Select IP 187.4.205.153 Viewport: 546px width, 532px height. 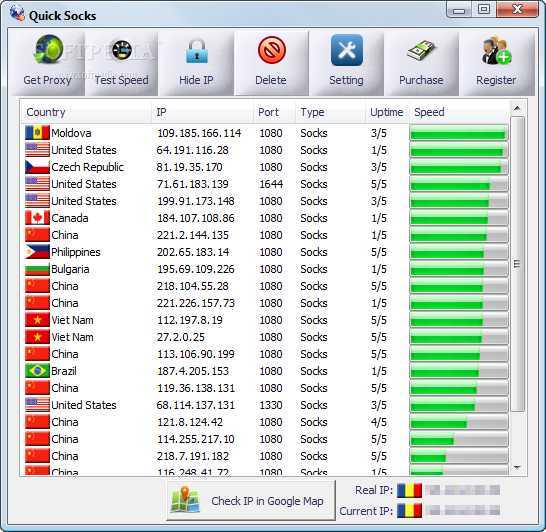pos(193,371)
